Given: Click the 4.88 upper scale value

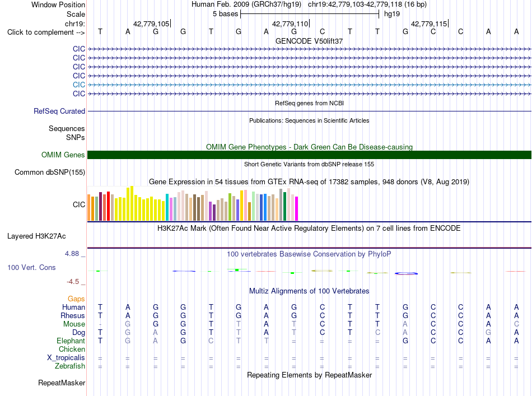Looking at the screenshot, I should coord(72,254).
